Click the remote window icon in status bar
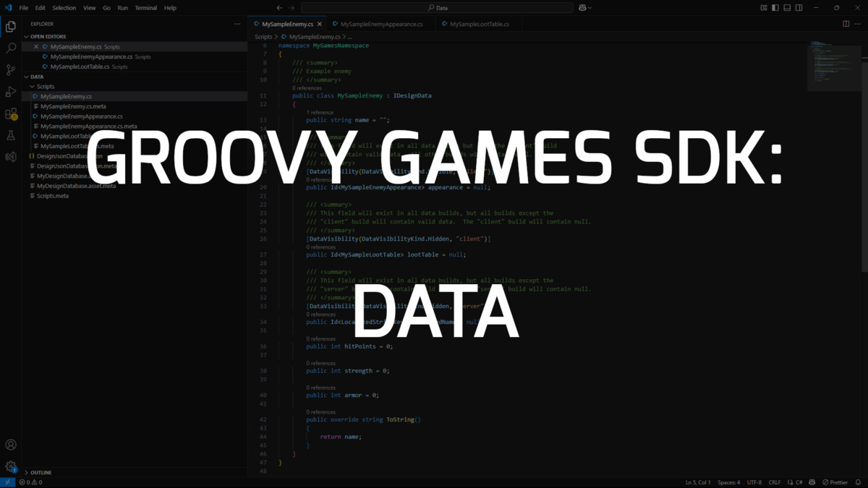The image size is (868, 488). pyautogui.click(x=7, y=482)
